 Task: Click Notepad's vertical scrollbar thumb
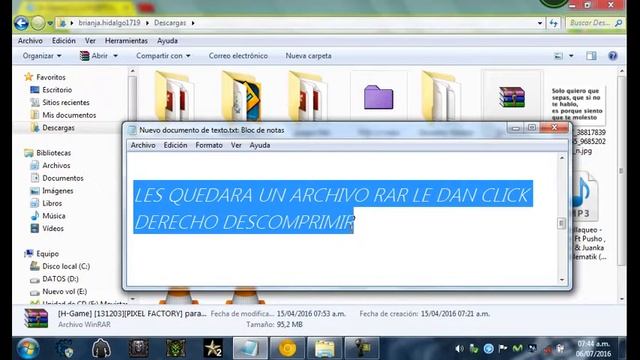pyautogui.click(x=562, y=223)
